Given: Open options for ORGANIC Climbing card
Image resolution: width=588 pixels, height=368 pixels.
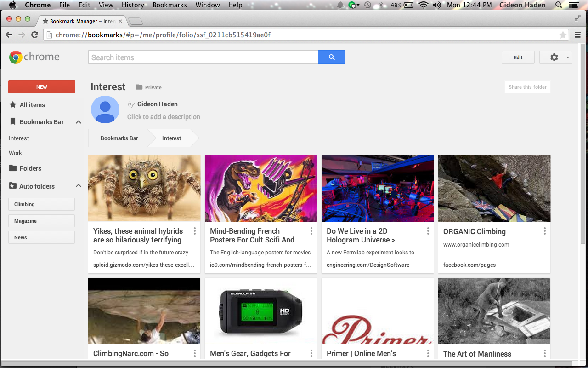Looking at the screenshot, I should tap(545, 231).
